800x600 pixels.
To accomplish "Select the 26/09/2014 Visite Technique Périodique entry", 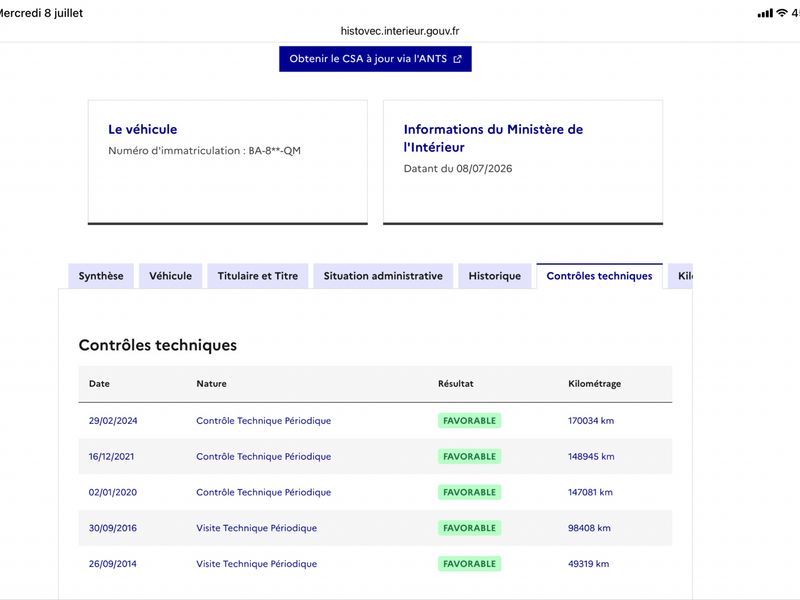I will 257,564.
